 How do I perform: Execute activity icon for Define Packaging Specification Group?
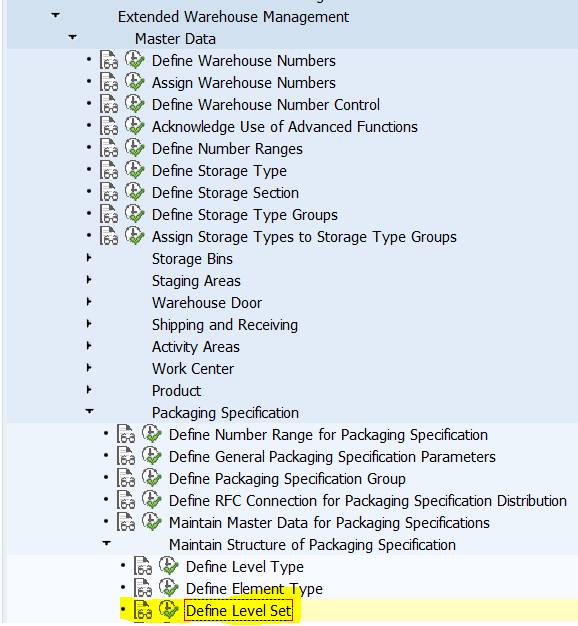152,478
